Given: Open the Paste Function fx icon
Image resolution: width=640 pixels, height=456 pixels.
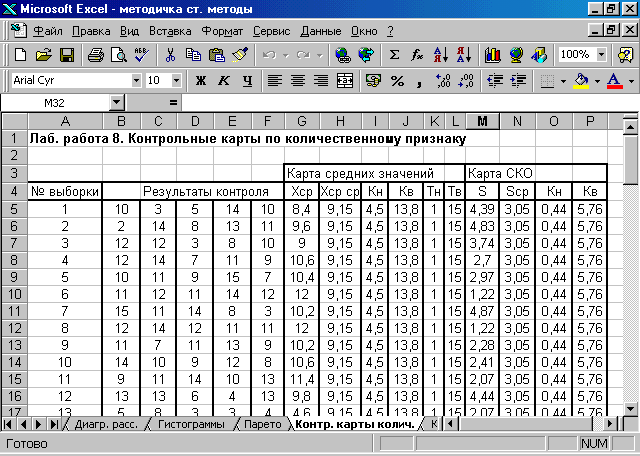Looking at the screenshot, I should pyautogui.click(x=417, y=54).
